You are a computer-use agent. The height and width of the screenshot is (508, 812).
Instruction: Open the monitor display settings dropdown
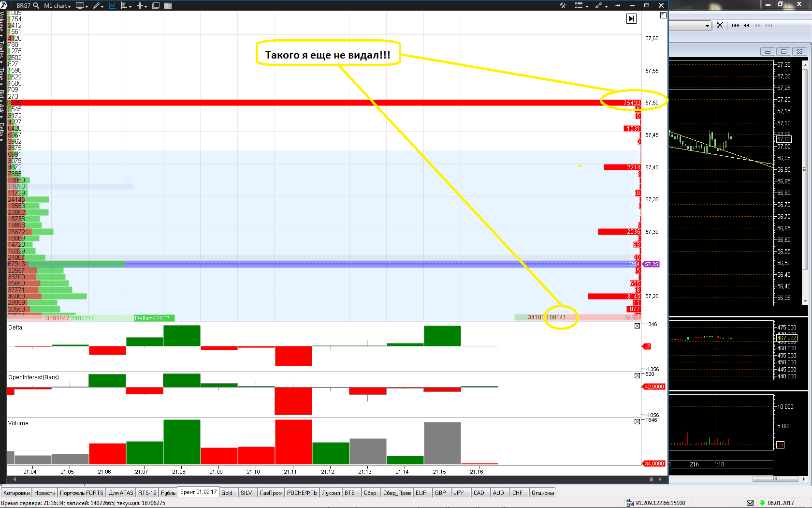coord(82,6)
